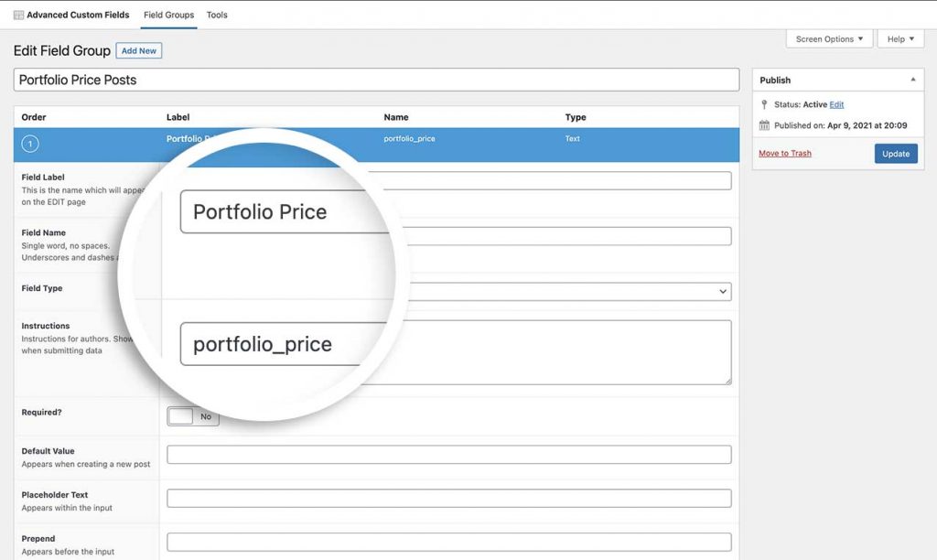Switch to the Field Groups tab
This screenshot has width=937, height=560.
pyautogui.click(x=167, y=15)
